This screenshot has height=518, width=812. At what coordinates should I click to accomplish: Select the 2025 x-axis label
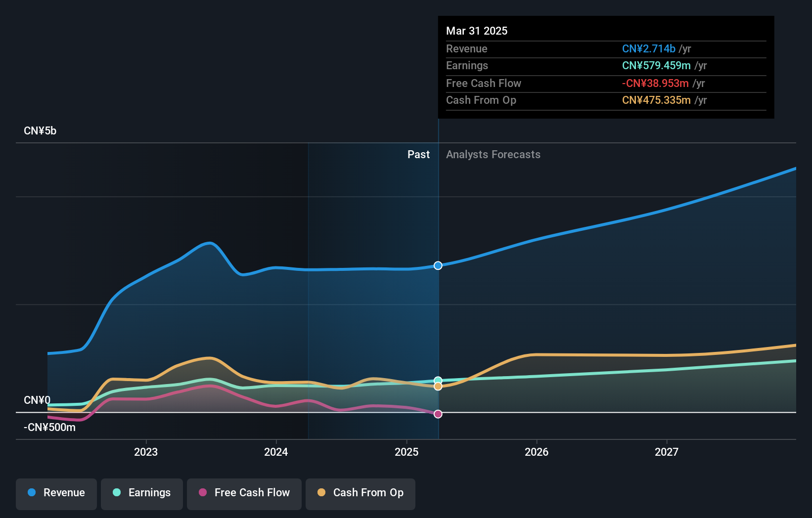coord(406,452)
